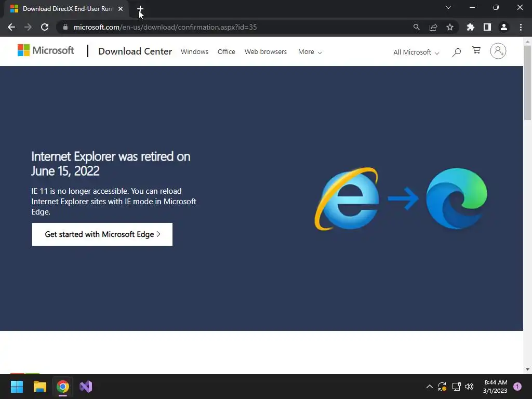
Task: Share this page icon
Action: pyautogui.click(x=433, y=27)
